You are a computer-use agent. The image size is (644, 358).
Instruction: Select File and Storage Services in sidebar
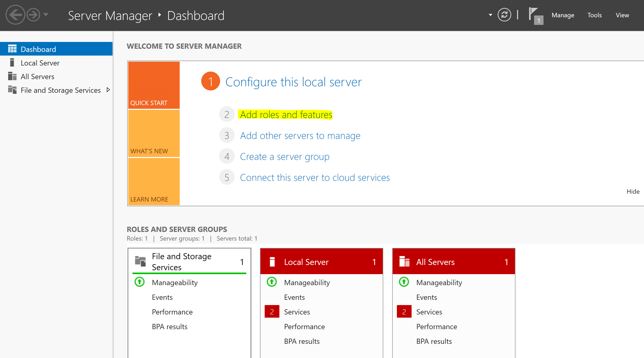pyautogui.click(x=56, y=90)
